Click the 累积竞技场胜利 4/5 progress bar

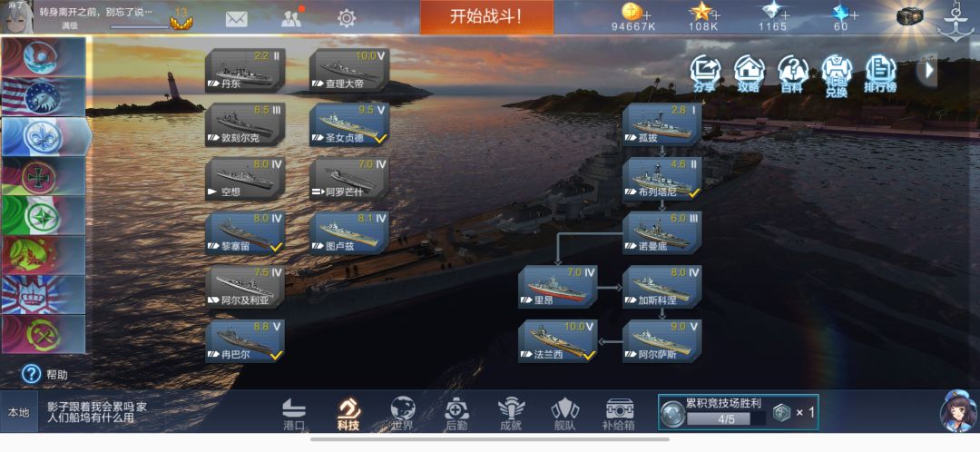click(726, 419)
